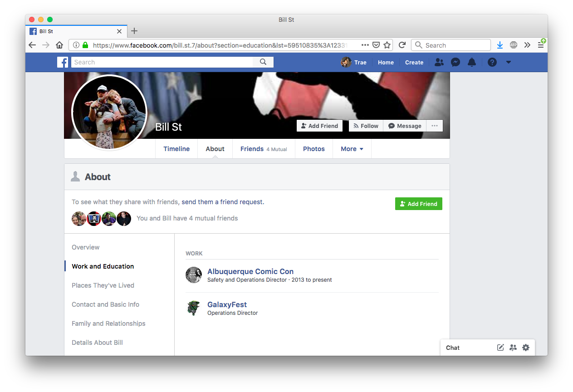Click the fourth mutual friend avatar
This screenshot has height=392, width=573.
pos(124,219)
